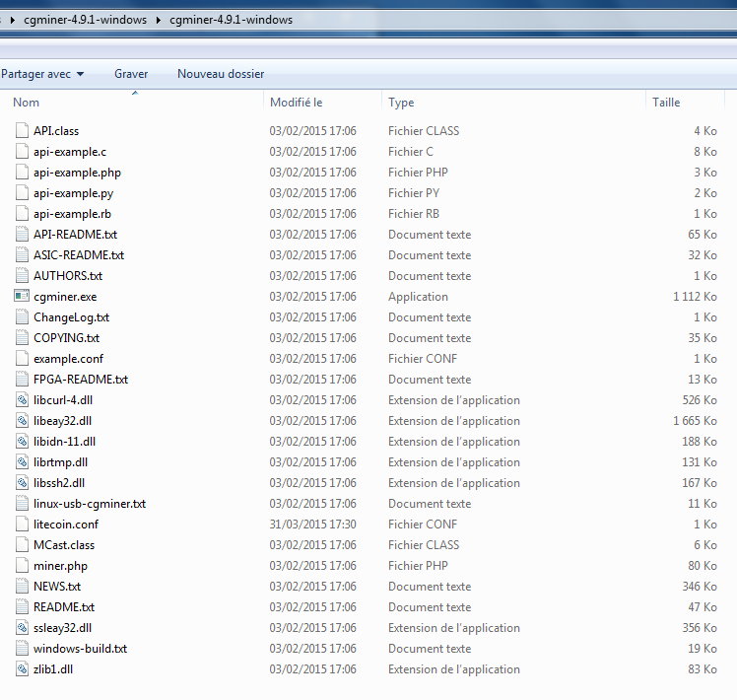
Task: Expand breadcrumb arrow between the cgminer-4.9.1-windows folders
Action: point(158,20)
